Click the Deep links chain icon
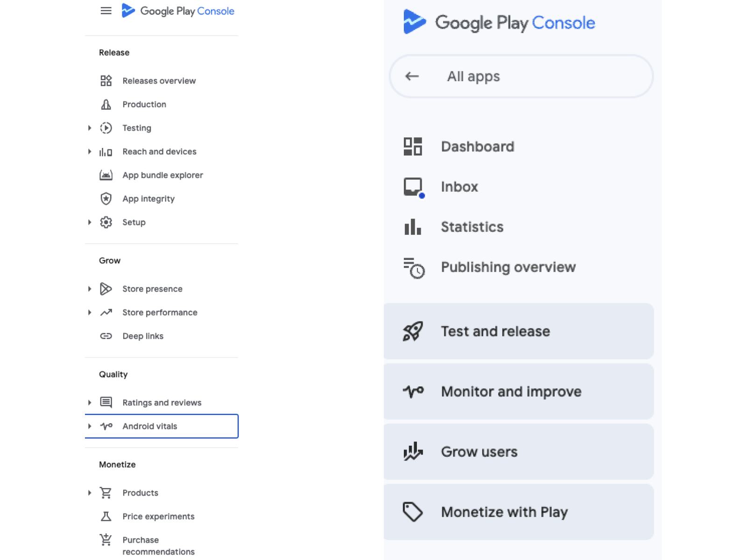 106,336
